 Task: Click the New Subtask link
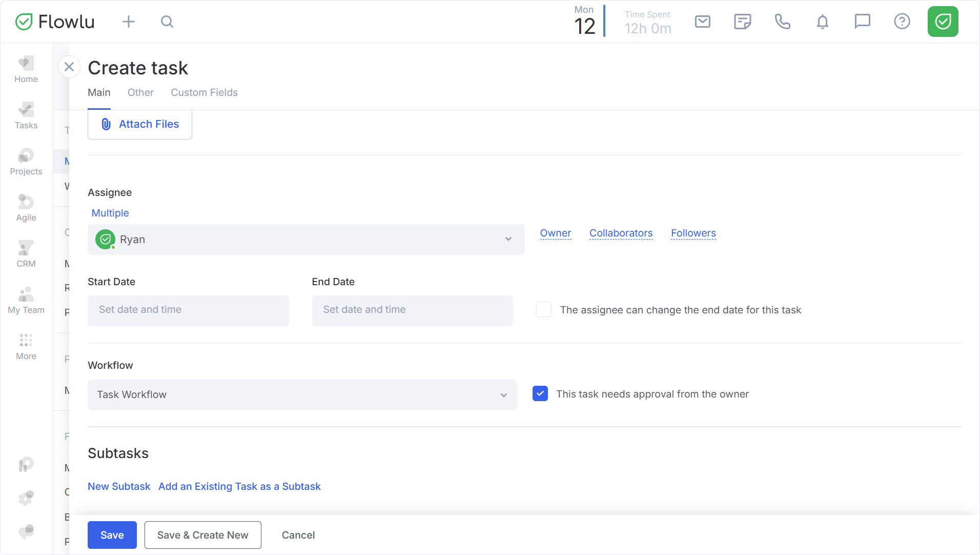pyautogui.click(x=119, y=486)
